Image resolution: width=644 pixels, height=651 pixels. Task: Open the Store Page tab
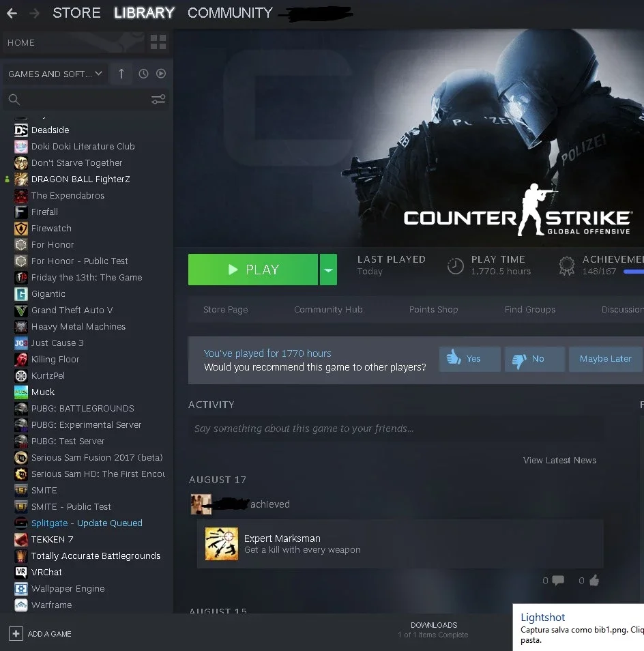click(x=225, y=310)
